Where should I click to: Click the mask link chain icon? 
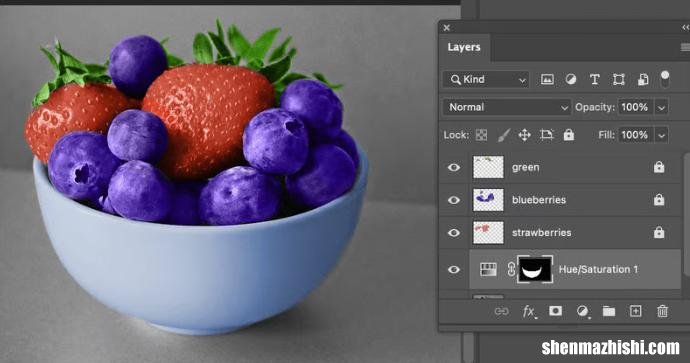(x=510, y=269)
